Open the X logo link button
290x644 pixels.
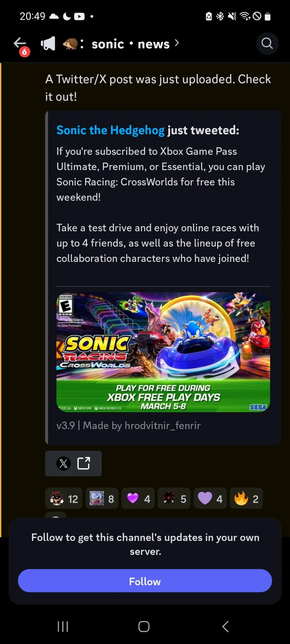click(x=64, y=464)
